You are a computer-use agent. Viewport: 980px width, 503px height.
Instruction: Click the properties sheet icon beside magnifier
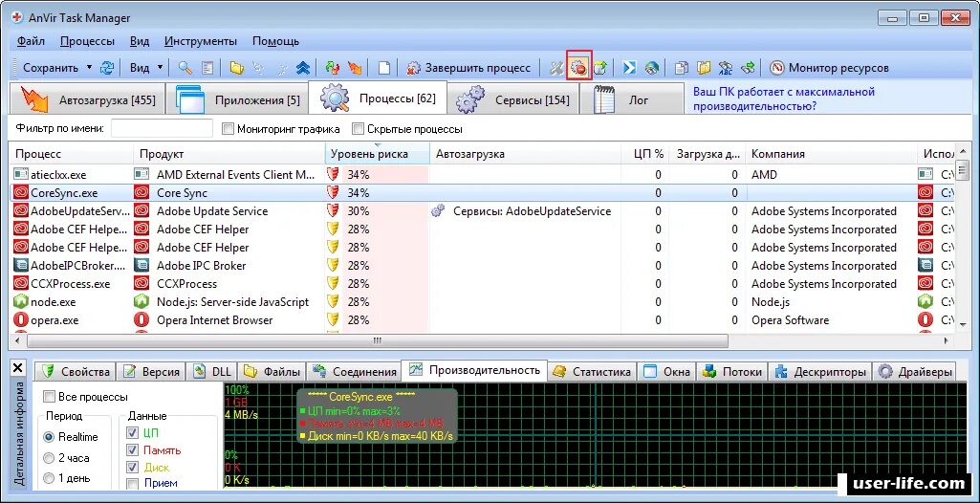(x=207, y=68)
